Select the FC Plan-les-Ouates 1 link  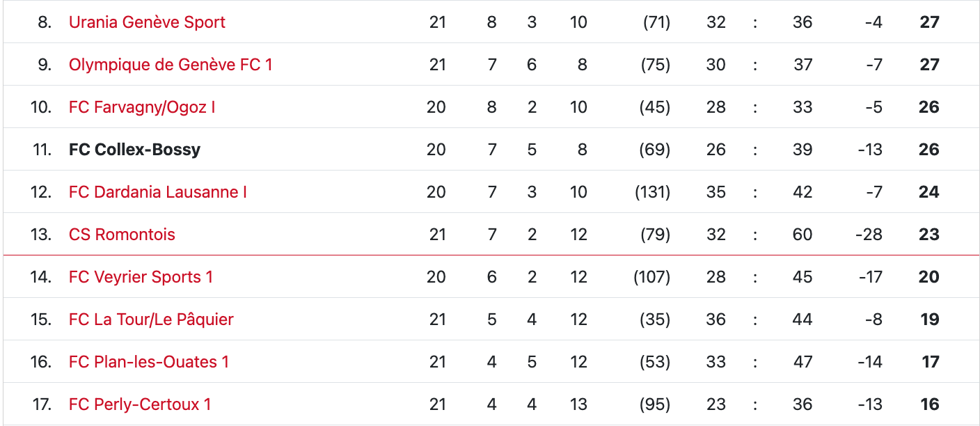[x=149, y=362]
